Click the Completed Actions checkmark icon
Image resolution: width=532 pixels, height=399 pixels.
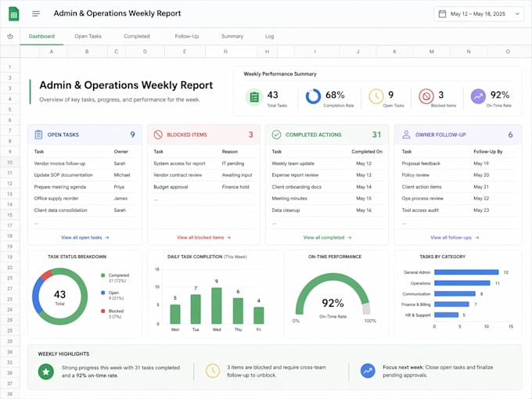coord(276,135)
